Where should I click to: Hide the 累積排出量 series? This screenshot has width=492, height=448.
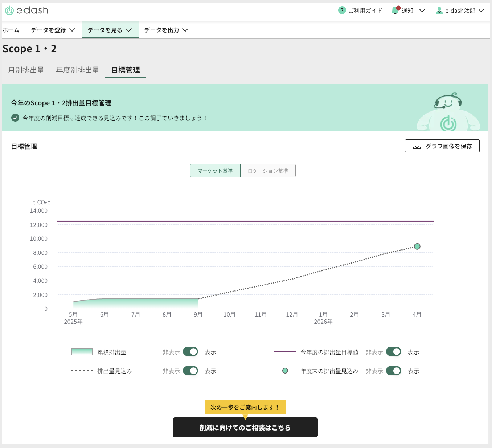click(190, 351)
